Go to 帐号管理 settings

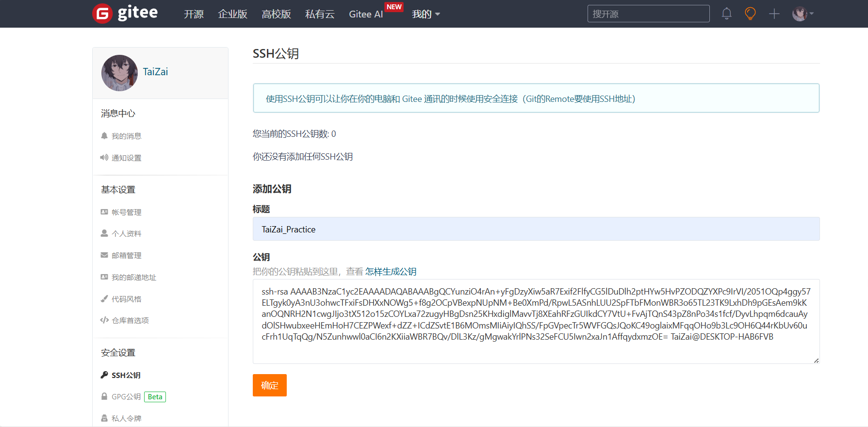(x=126, y=212)
